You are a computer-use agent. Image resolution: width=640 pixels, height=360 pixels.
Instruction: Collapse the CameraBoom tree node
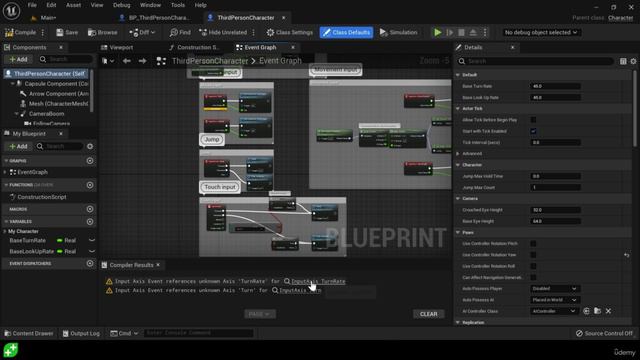point(17,114)
